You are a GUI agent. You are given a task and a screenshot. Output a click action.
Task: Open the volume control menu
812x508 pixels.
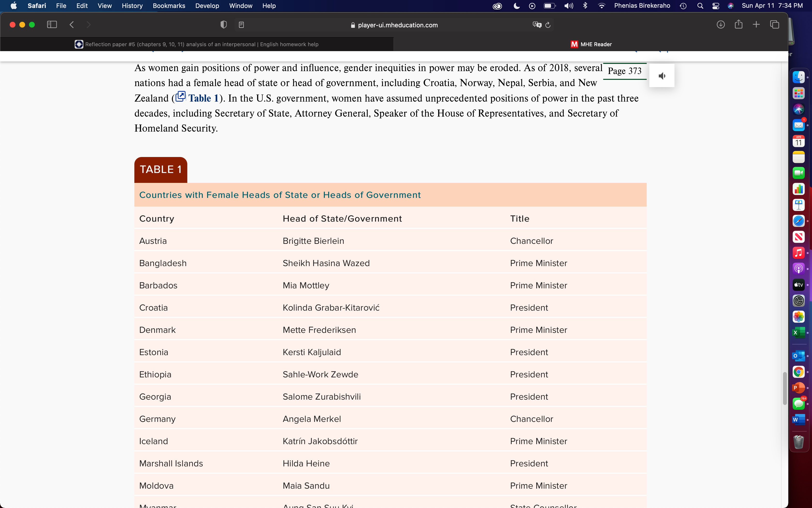(x=568, y=6)
